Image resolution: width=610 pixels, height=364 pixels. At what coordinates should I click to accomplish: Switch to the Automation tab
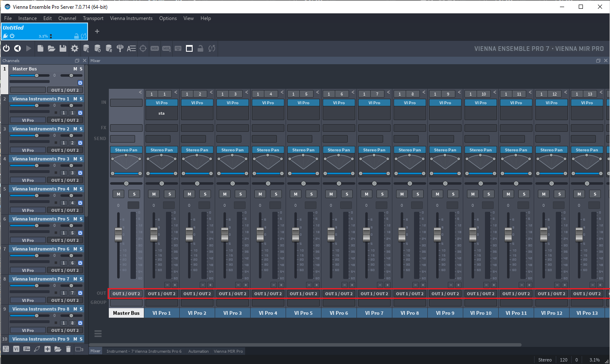pos(198,351)
